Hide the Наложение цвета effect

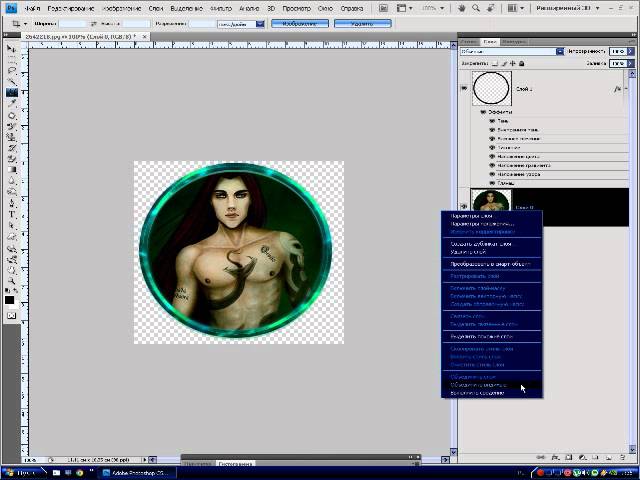492,157
